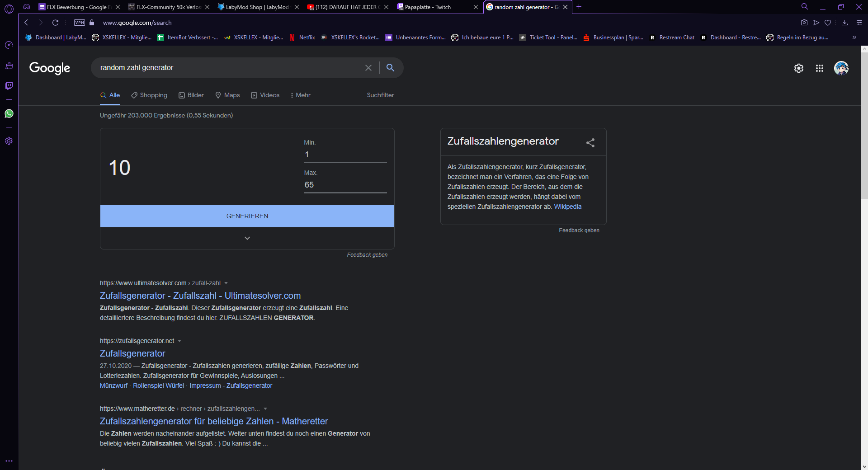
Task: Toggle the VPN badge in address bar
Action: coord(80,23)
